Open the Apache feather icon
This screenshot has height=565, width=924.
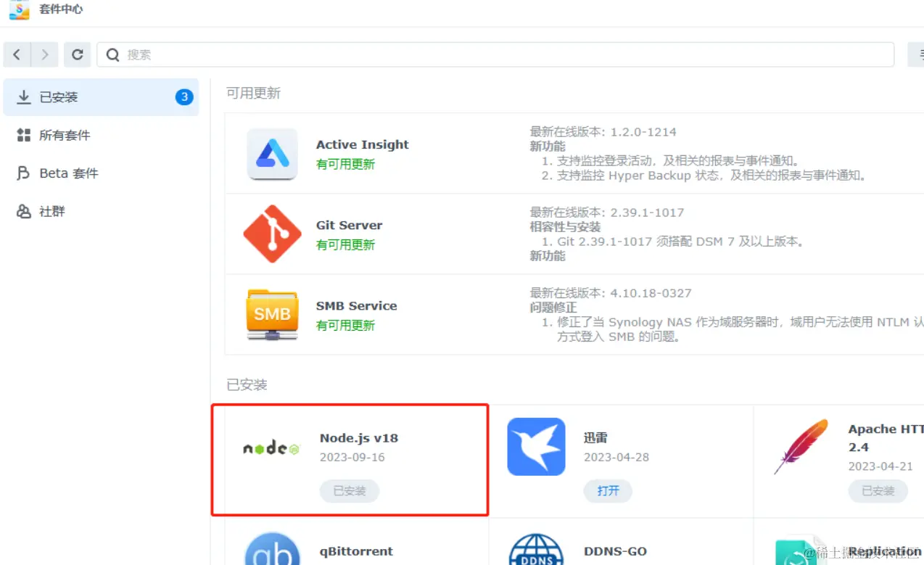pos(801,447)
